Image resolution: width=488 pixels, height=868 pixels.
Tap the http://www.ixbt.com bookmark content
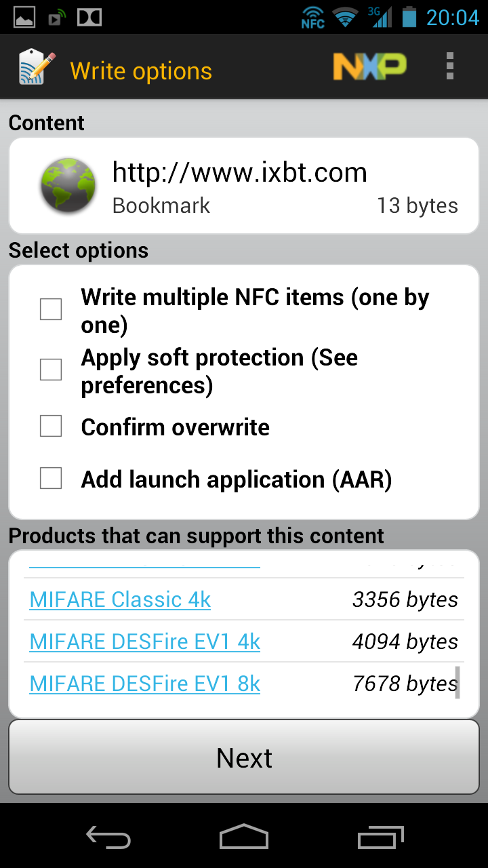239,173
